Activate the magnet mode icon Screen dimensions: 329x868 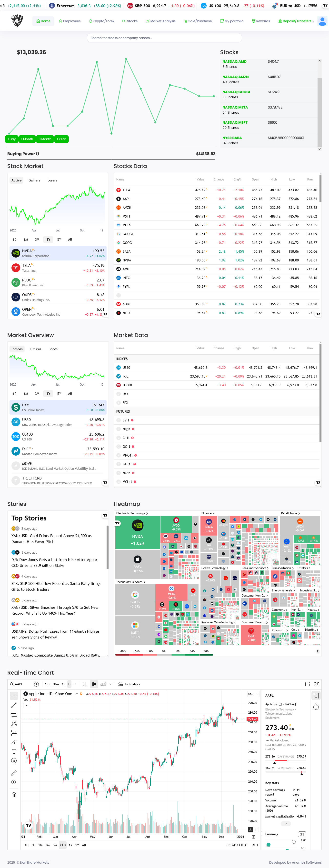(x=14, y=795)
